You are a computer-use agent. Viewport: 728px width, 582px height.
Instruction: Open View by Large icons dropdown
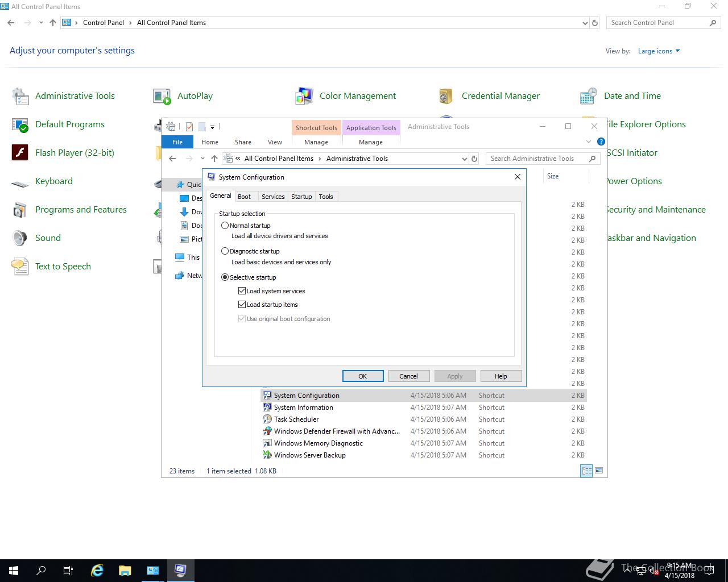click(x=659, y=51)
